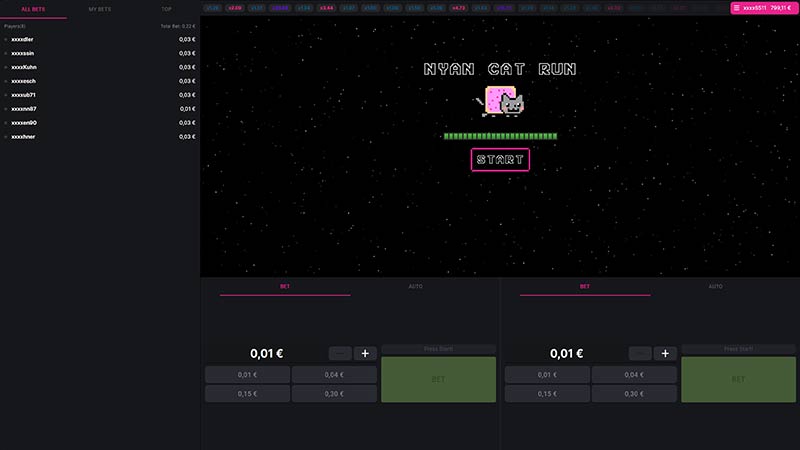Switch to the TOP tab
Image resolution: width=800 pixels, height=450 pixels.
(166, 9)
